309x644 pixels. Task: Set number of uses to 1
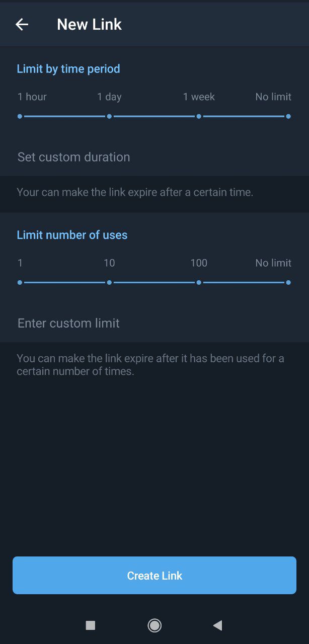click(20, 283)
